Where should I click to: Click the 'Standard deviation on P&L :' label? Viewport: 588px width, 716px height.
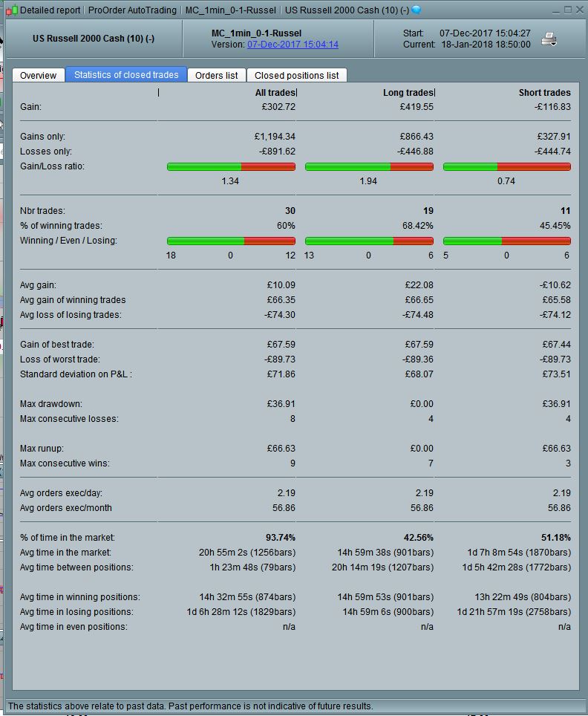[76, 374]
